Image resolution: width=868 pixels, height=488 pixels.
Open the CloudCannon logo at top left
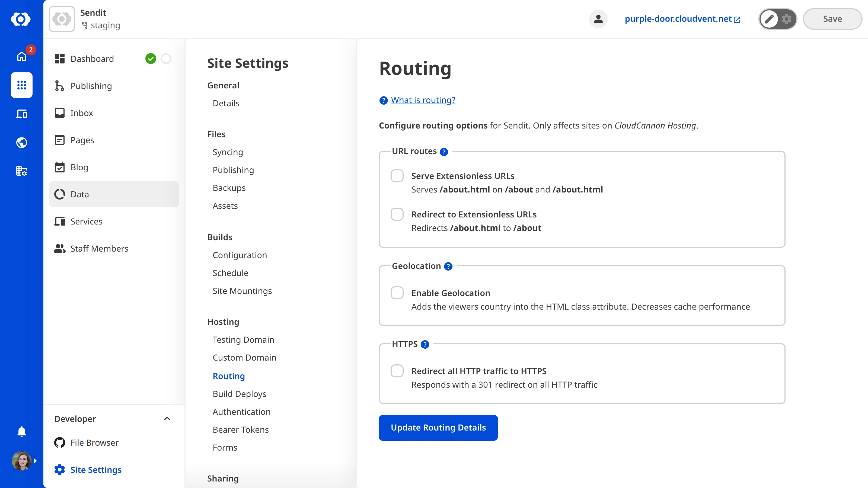click(21, 19)
